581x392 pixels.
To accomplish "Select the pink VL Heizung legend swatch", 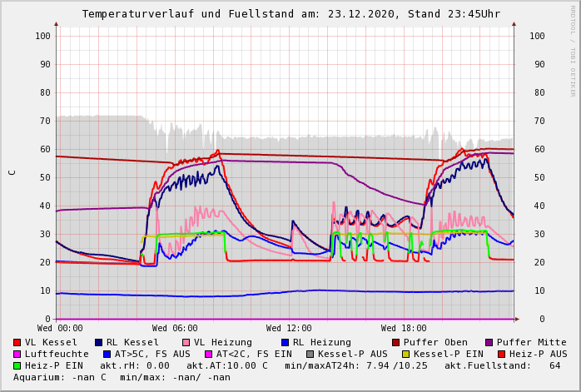I will click(186, 343).
